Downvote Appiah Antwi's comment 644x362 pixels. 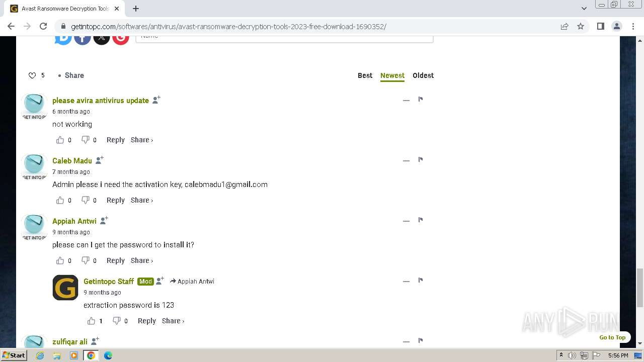coord(86,260)
